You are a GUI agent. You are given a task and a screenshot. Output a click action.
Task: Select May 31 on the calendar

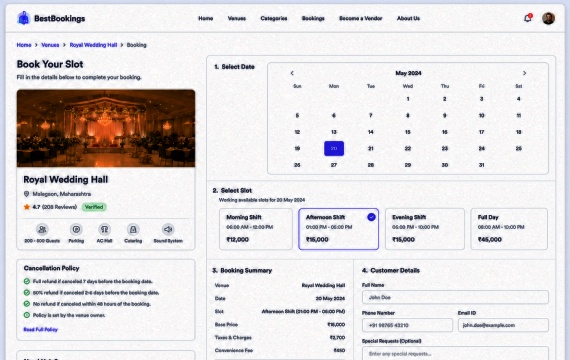pyautogui.click(x=481, y=165)
